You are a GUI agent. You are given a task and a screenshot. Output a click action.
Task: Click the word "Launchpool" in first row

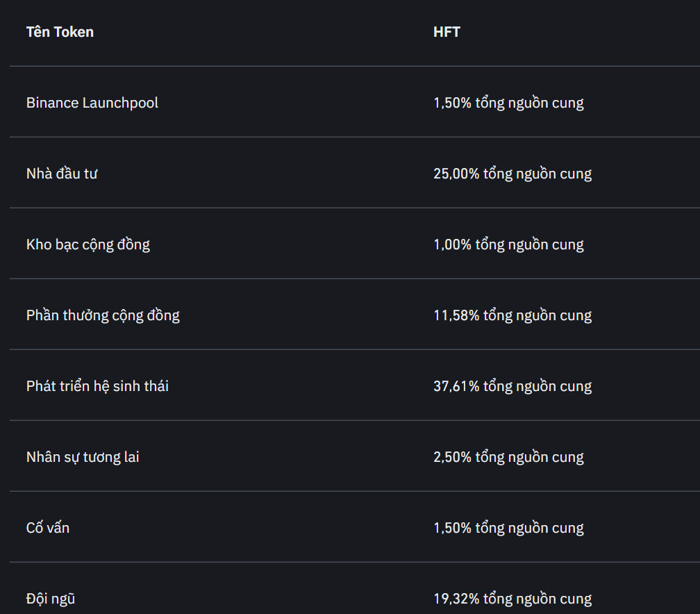click(x=121, y=103)
